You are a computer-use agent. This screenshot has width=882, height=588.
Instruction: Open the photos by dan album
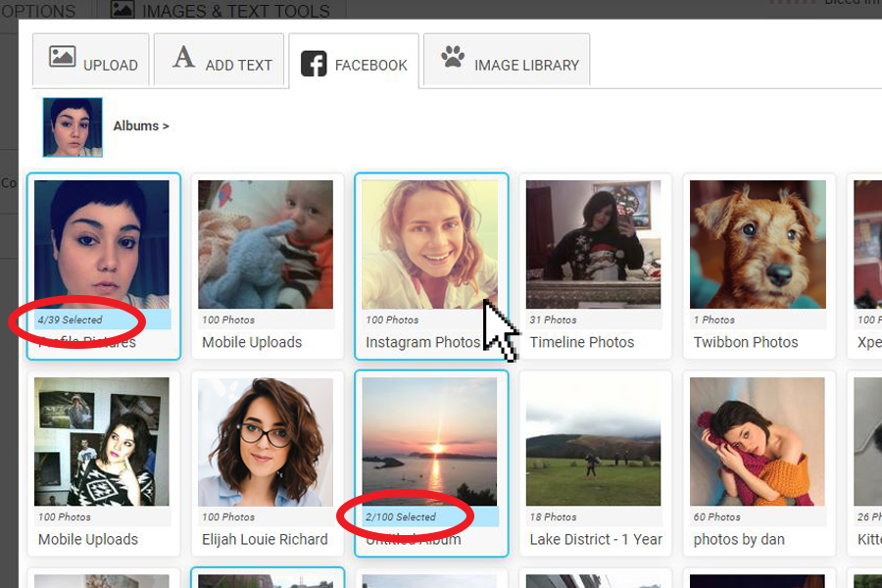758,442
